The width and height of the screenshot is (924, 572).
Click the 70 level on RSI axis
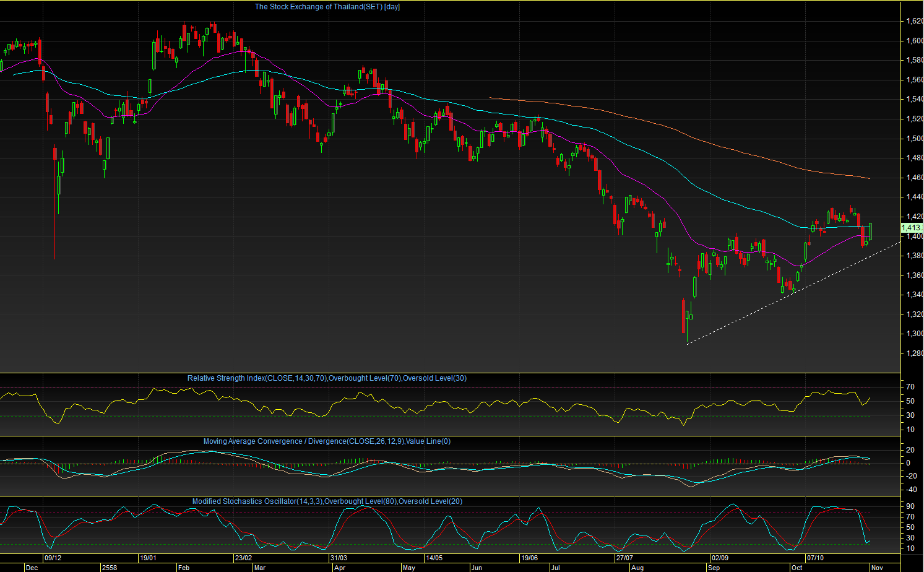point(910,387)
